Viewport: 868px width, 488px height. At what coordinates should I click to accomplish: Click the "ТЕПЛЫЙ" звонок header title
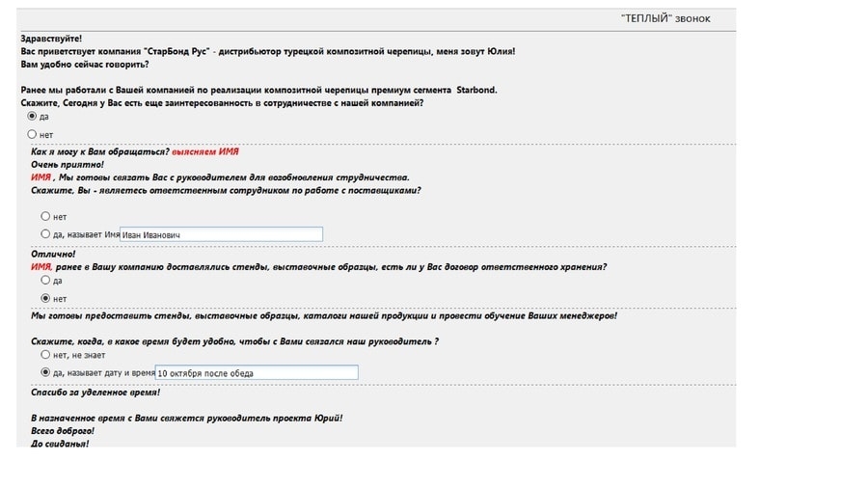pos(665,19)
